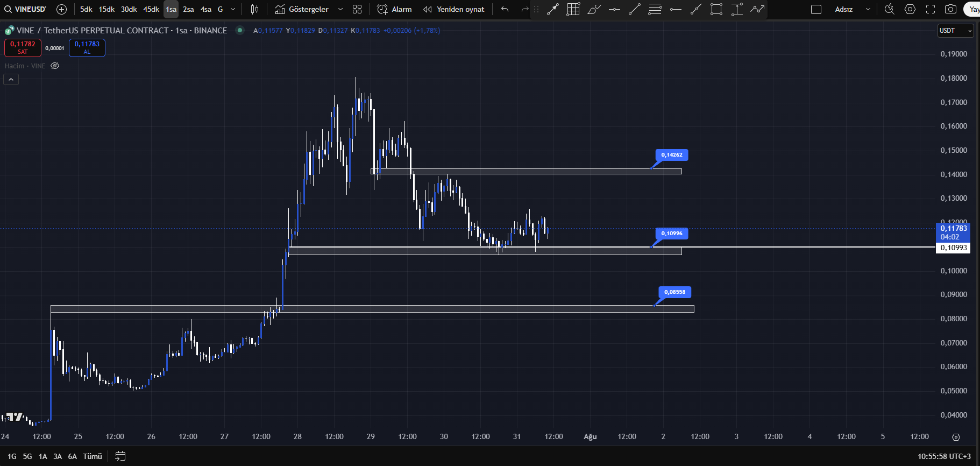Click the red SAT sell button

23,48
